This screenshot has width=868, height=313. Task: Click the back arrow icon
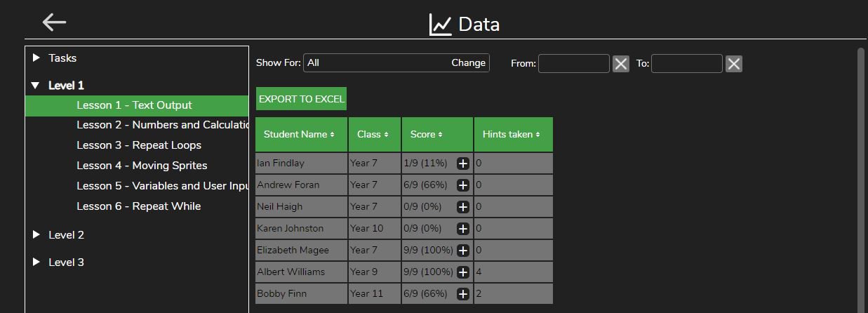click(x=54, y=22)
